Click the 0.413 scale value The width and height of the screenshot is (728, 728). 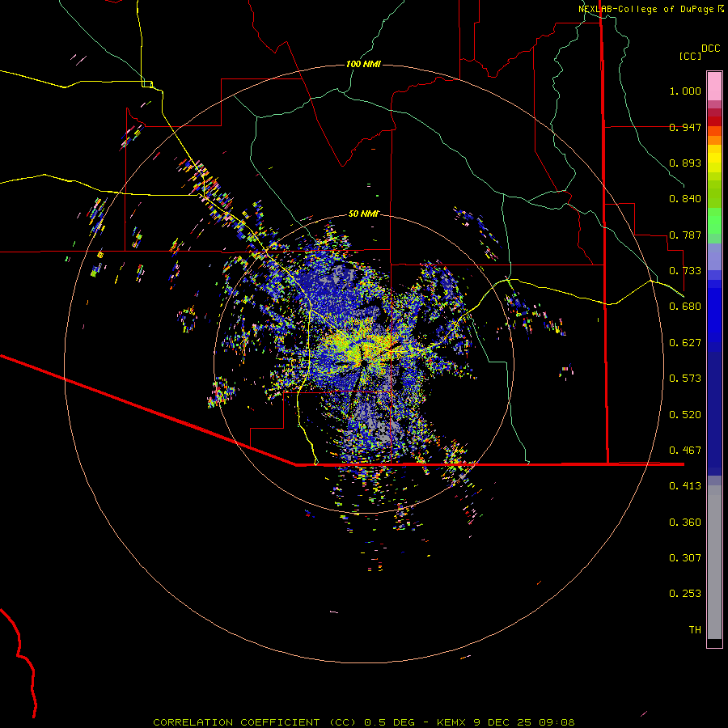tap(685, 486)
